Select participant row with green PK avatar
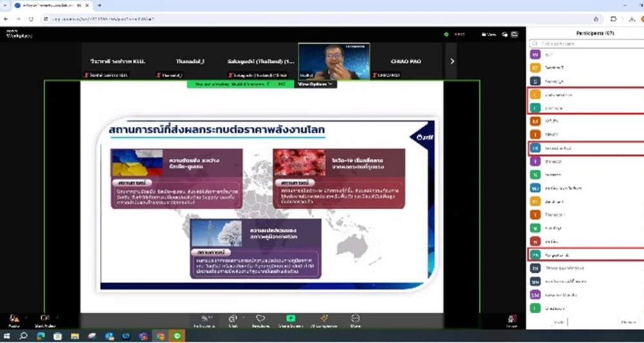This screenshot has height=343, width=644. point(585,255)
